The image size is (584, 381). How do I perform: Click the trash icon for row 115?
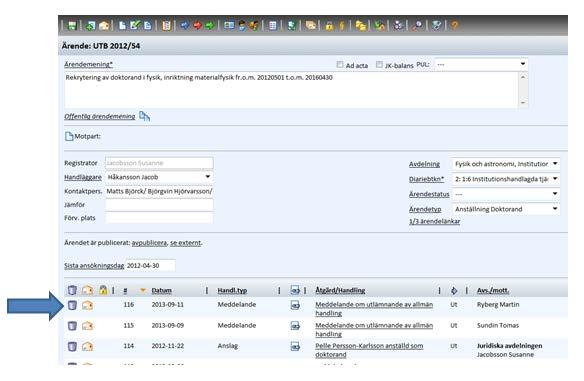72,326
